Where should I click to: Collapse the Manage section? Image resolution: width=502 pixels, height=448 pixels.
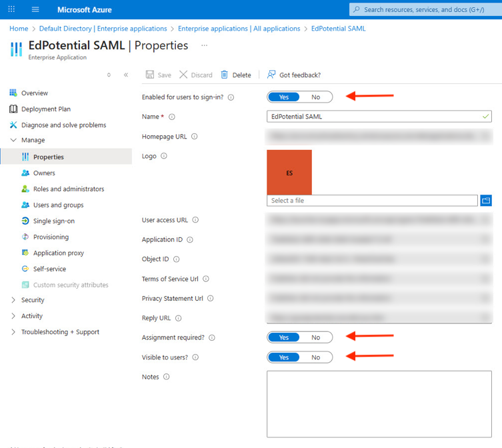tap(13, 140)
